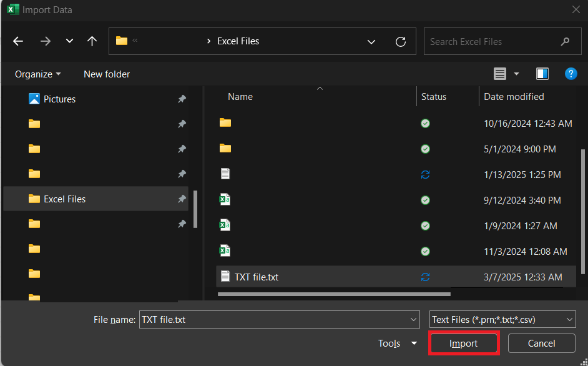Screen dimensions: 588x366
Task: Select Excel Files in the navigation pane
Action: click(x=96, y=199)
